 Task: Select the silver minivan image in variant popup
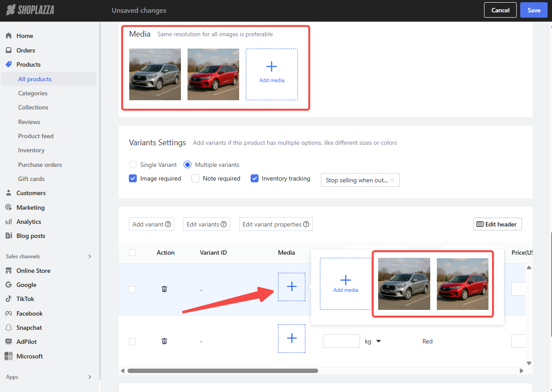click(404, 284)
